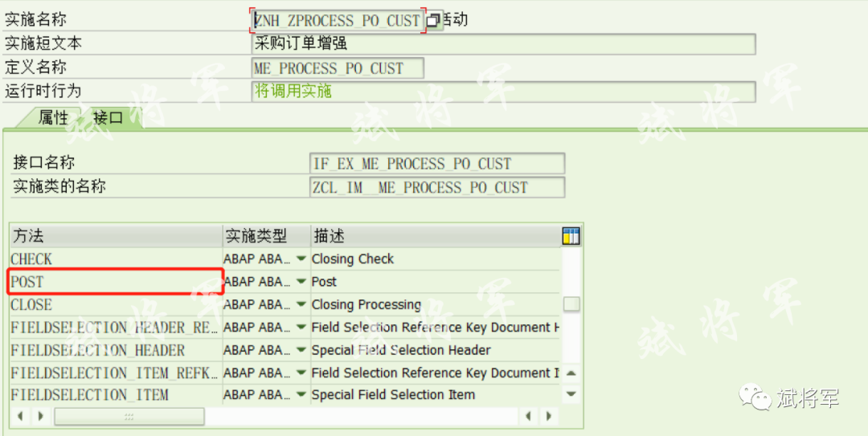The height and width of the screenshot is (436, 868).
Task: Click the description column scroll left arrow
Action: pos(530,416)
